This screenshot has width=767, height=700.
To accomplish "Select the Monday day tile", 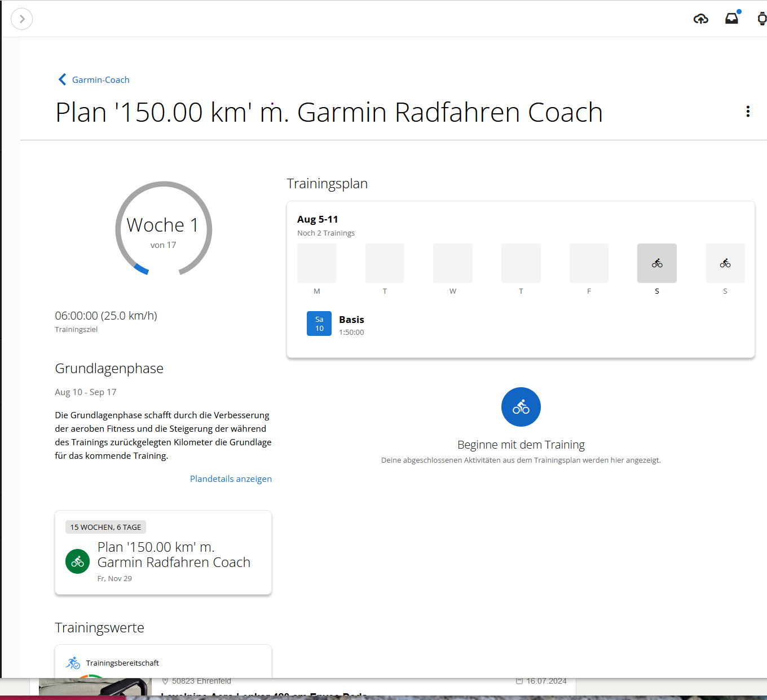I will [x=317, y=263].
